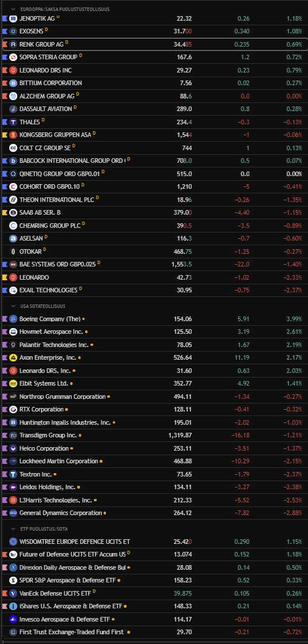The image size is (308, 644).
Task: Click Lockheed Martin's -10.29 change value
Action: pos(240,461)
